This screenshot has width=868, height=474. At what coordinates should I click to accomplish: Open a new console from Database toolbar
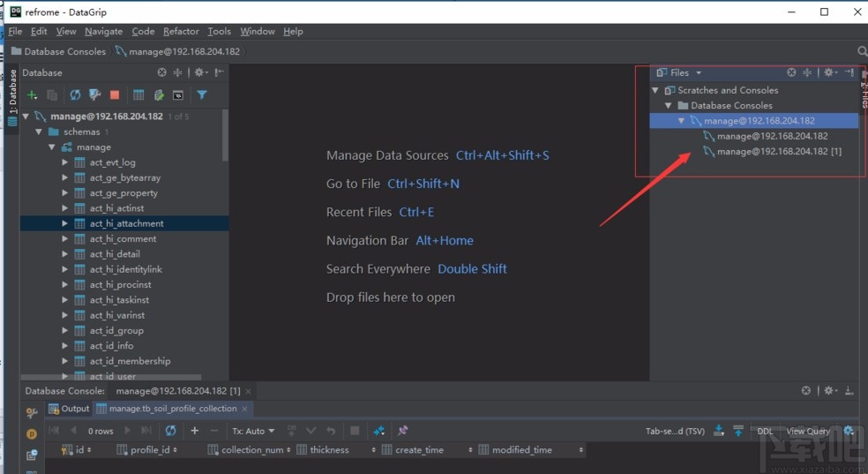[177, 95]
